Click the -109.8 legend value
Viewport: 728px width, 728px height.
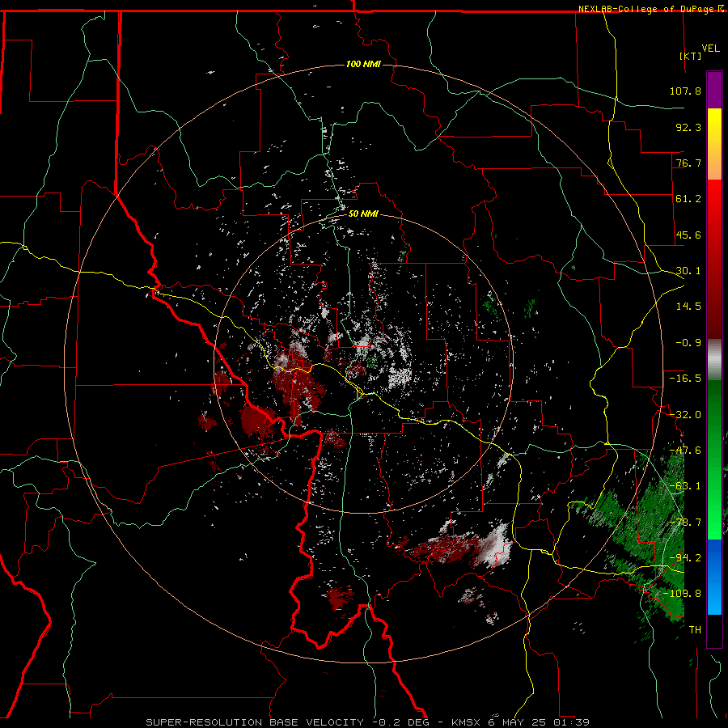(682, 594)
